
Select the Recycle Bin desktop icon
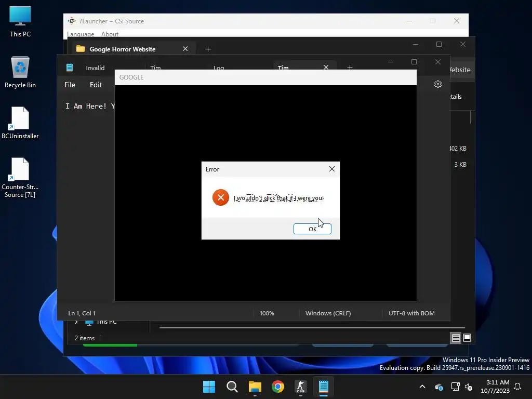20,72
